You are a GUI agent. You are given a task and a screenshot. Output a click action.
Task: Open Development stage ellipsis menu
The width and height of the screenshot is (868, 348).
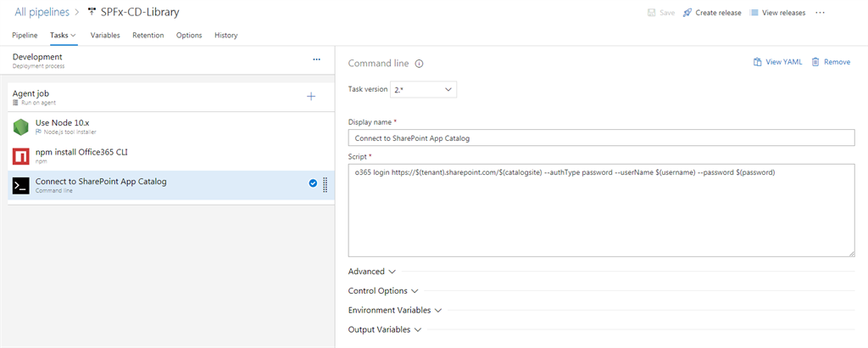point(316,60)
